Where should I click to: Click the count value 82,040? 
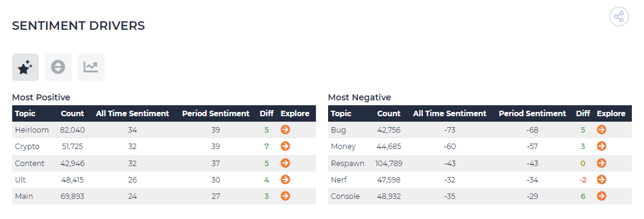(72, 130)
